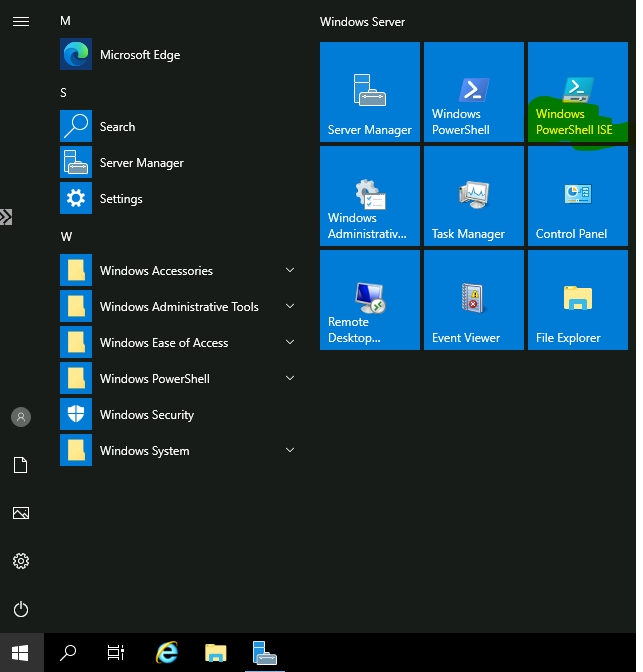This screenshot has height=672, width=643.
Task: Expand Windows System folder chevron
Action: [290, 450]
